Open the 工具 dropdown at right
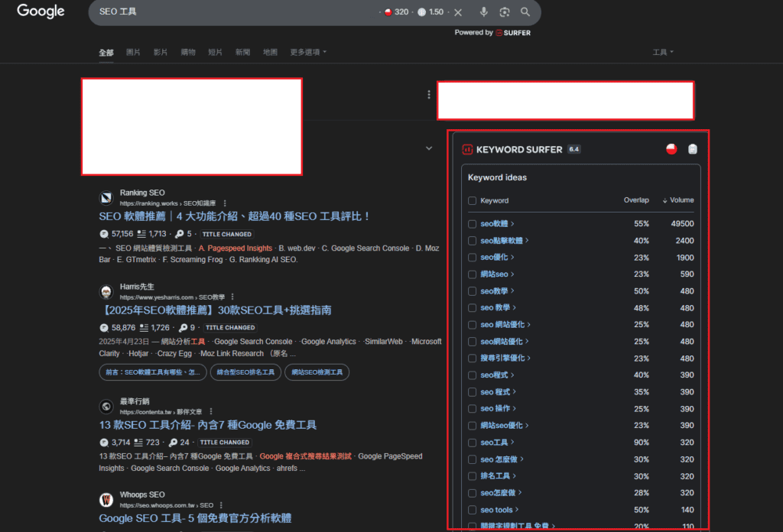This screenshot has width=783, height=532. (663, 52)
